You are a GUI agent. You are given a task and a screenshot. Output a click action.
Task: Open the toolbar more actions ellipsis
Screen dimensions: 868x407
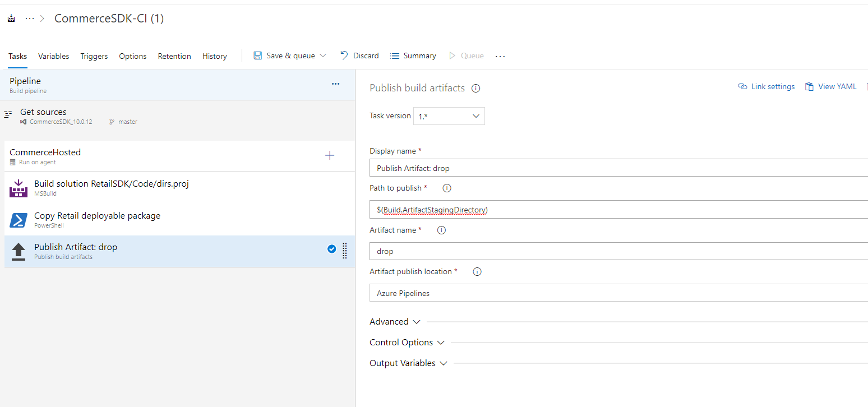pos(501,56)
